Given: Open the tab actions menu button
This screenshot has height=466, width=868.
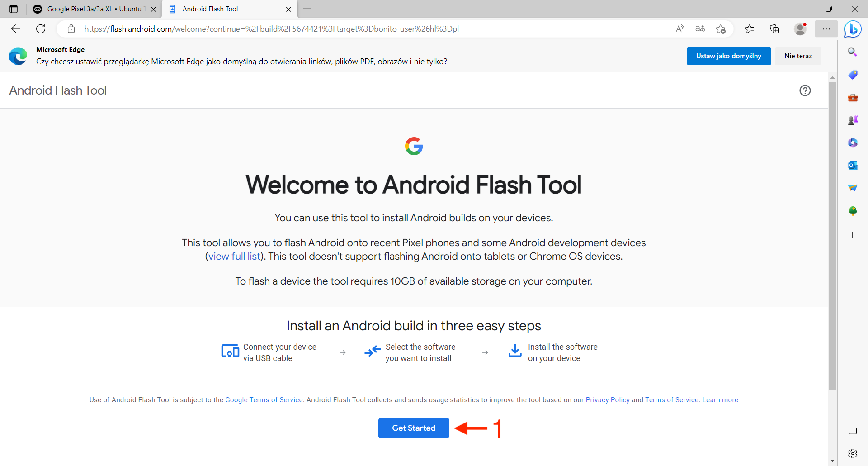Looking at the screenshot, I should (14, 9).
